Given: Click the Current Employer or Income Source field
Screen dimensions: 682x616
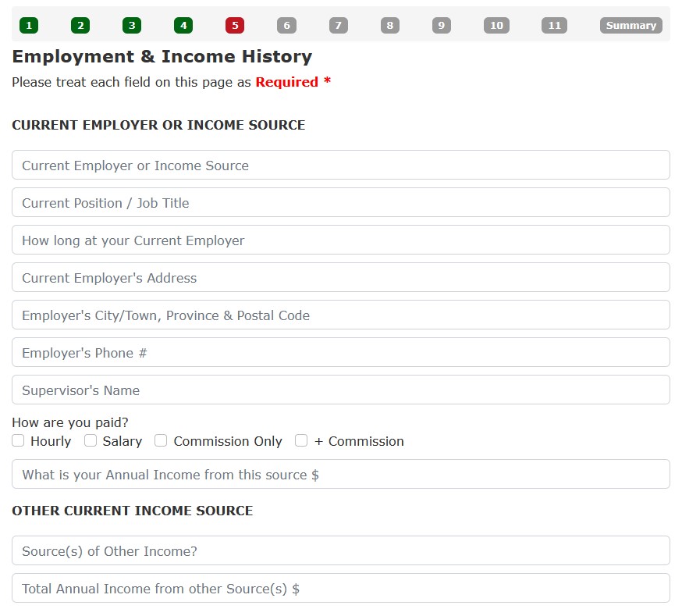Looking at the screenshot, I should 341,166.
